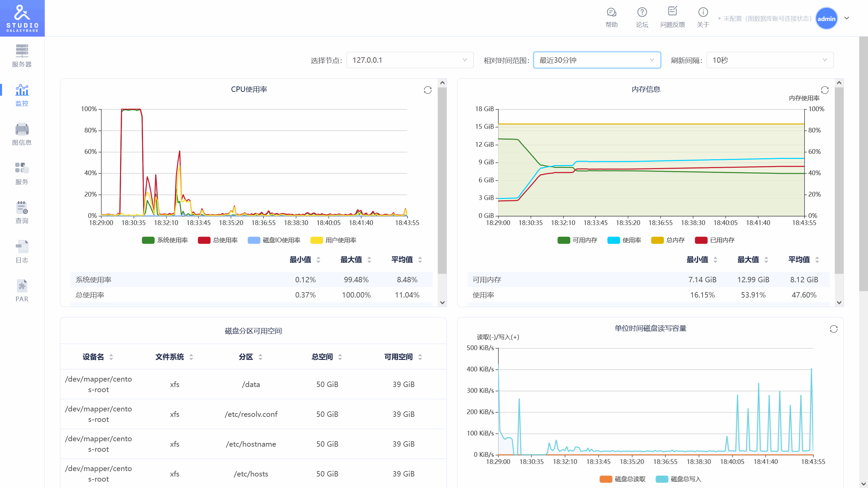Toggle 已用内存 series in memory legend
Screen dimensions: 868x488
(715, 240)
